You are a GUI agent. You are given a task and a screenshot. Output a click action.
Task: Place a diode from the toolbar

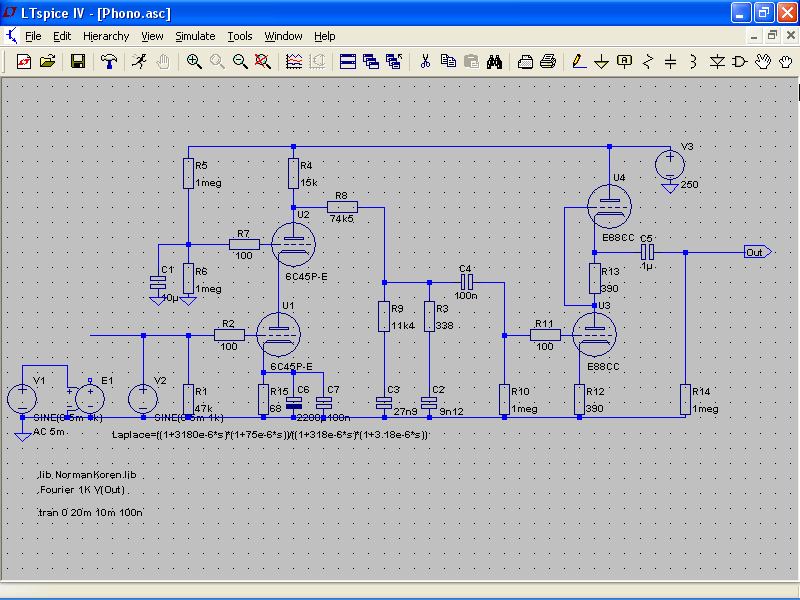click(717, 62)
